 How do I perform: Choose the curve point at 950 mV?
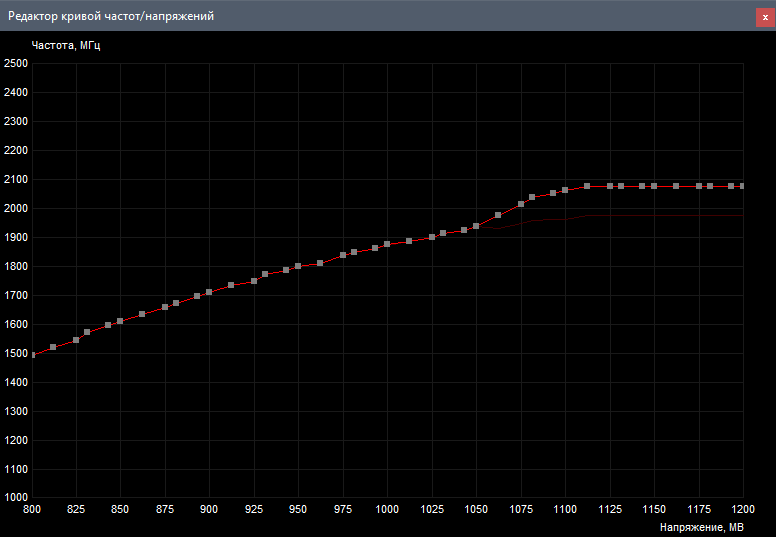click(298, 266)
